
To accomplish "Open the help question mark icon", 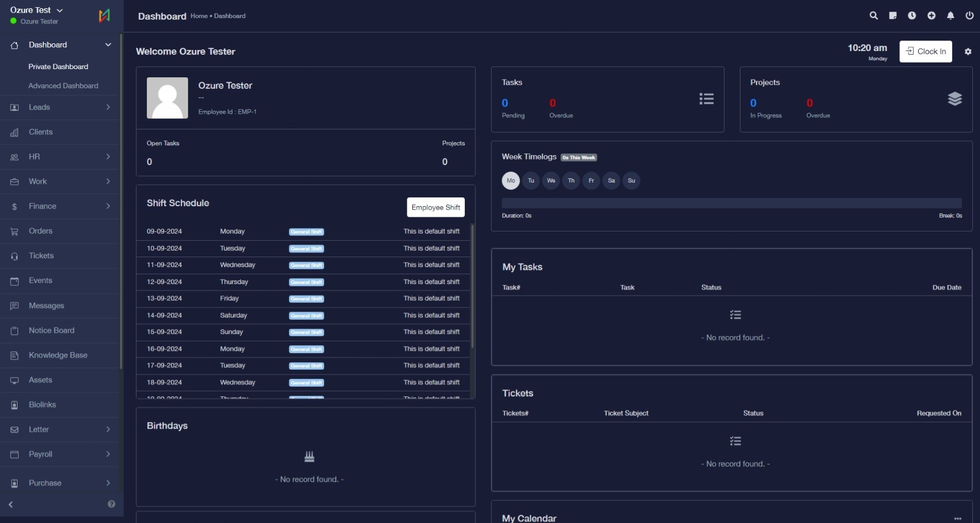I will (x=112, y=504).
